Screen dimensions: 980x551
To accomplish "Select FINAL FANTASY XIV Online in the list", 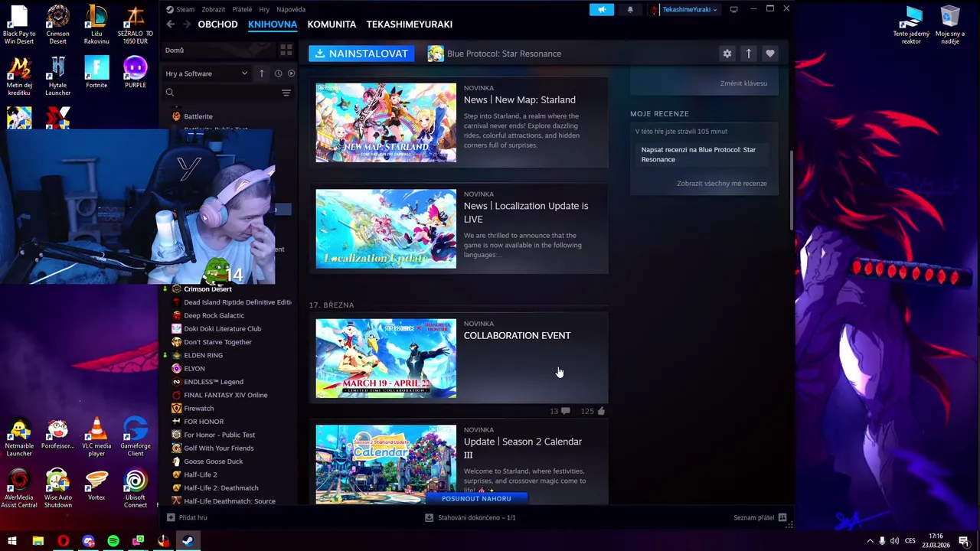I will coord(225,395).
